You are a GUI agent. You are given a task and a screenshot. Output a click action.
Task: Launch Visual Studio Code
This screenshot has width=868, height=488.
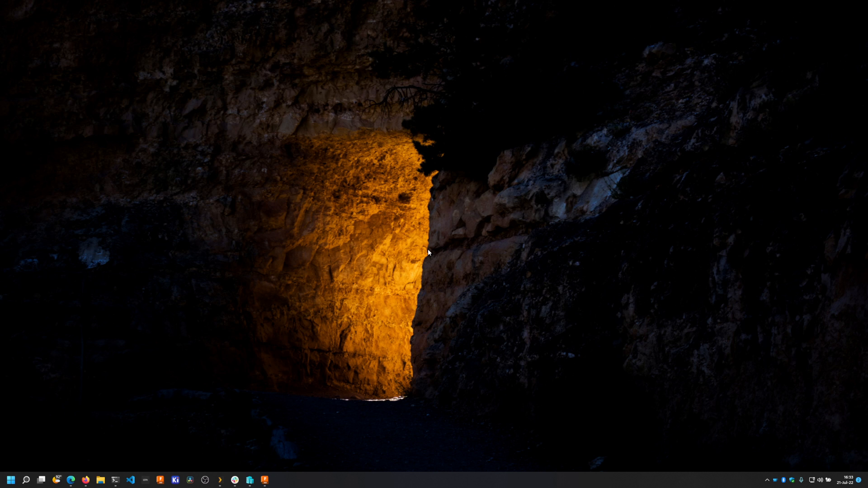point(130,480)
